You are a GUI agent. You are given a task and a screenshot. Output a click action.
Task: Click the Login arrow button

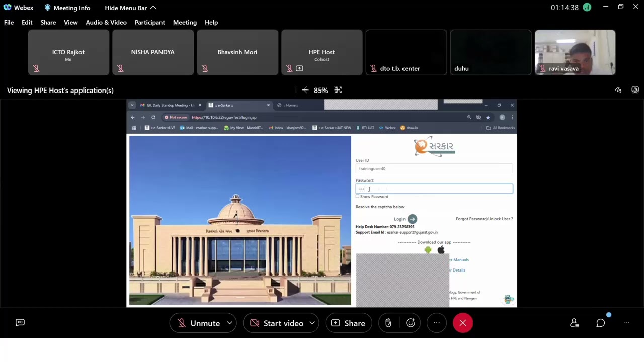tap(412, 219)
